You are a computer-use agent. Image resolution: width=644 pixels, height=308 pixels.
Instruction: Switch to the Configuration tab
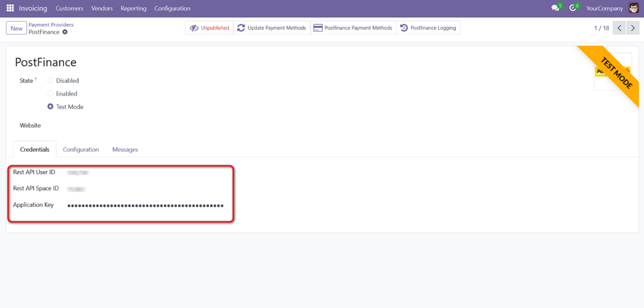tap(81, 150)
